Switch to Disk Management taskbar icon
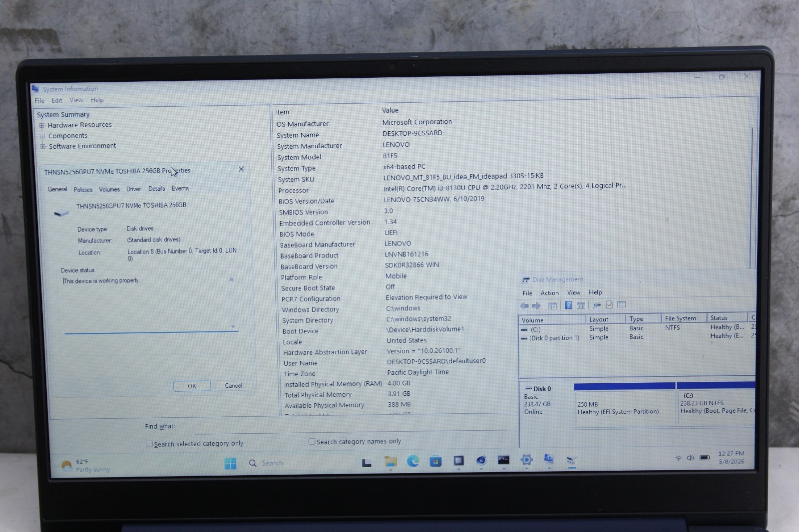 572,460
